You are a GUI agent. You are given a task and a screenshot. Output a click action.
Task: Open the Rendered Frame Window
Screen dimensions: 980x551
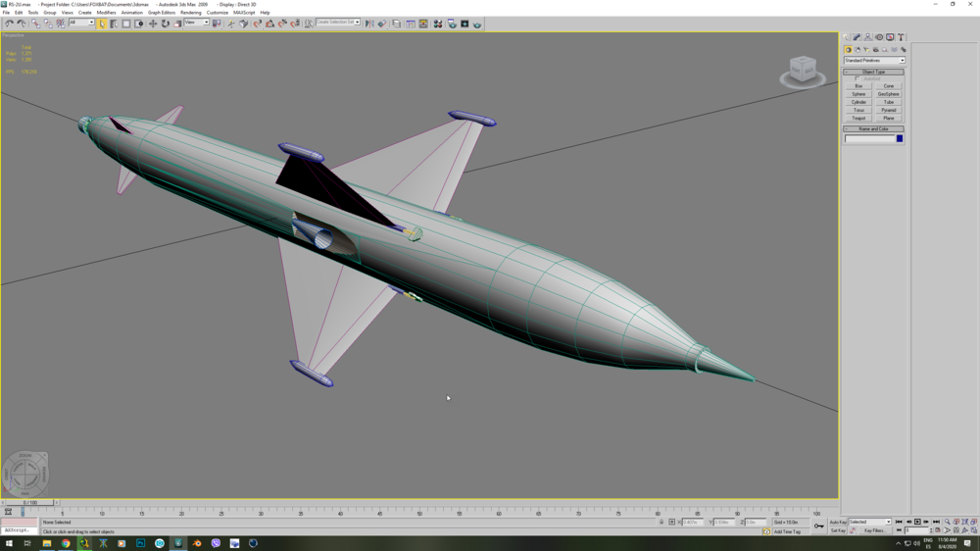point(465,24)
